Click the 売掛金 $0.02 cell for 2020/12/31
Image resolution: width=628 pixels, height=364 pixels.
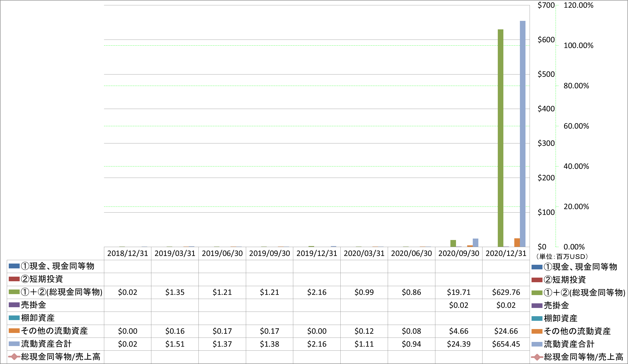[x=506, y=305]
